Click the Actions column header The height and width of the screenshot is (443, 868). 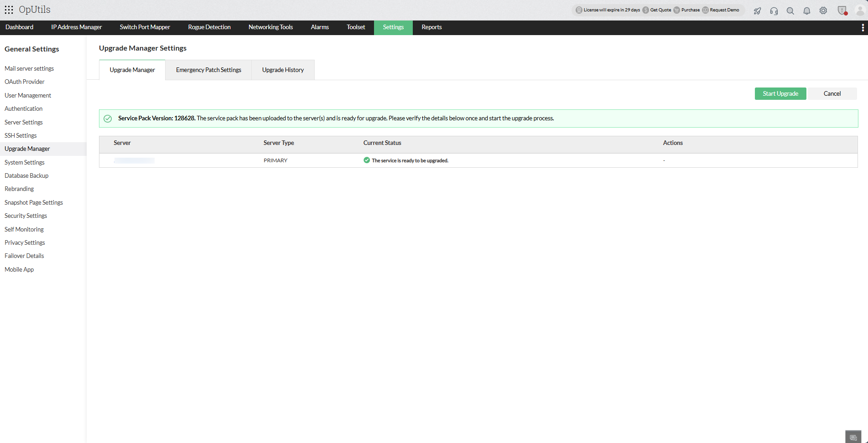coord(673,143)
